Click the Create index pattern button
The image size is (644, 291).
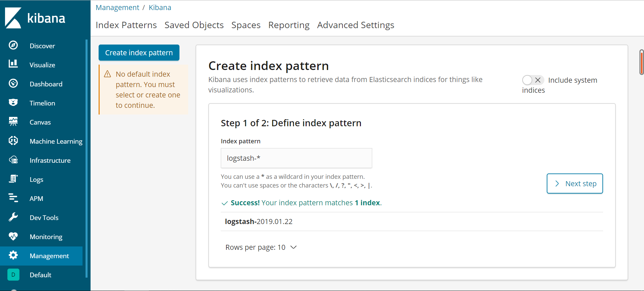click(x=139, y=53)
